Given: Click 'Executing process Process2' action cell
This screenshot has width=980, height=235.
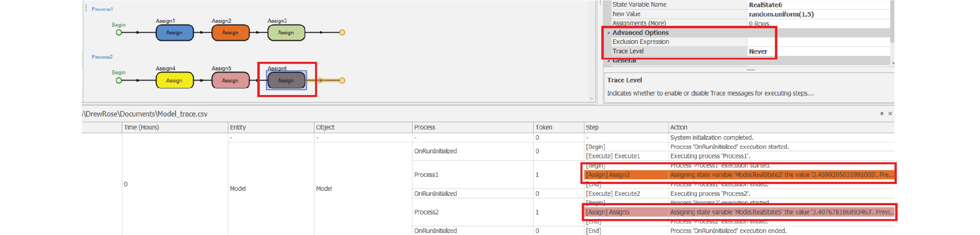Looking at the screenshot, I should tap(781, 194).
